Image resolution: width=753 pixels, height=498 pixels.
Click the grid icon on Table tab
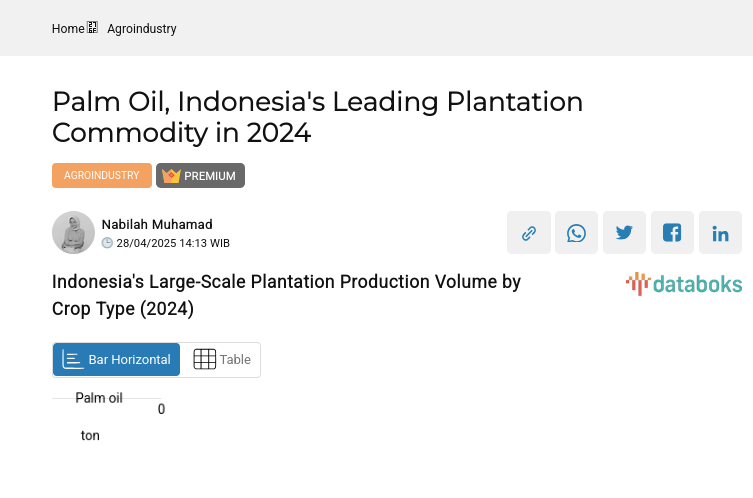[x=205, y=359]
